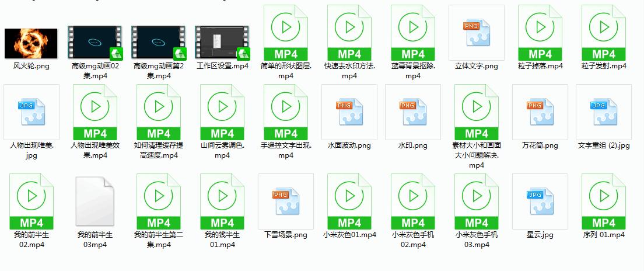The image size is (644, 271).
Task: Select the 小米灰色手机02.mp4 file icon
Action: pos(413,201)
